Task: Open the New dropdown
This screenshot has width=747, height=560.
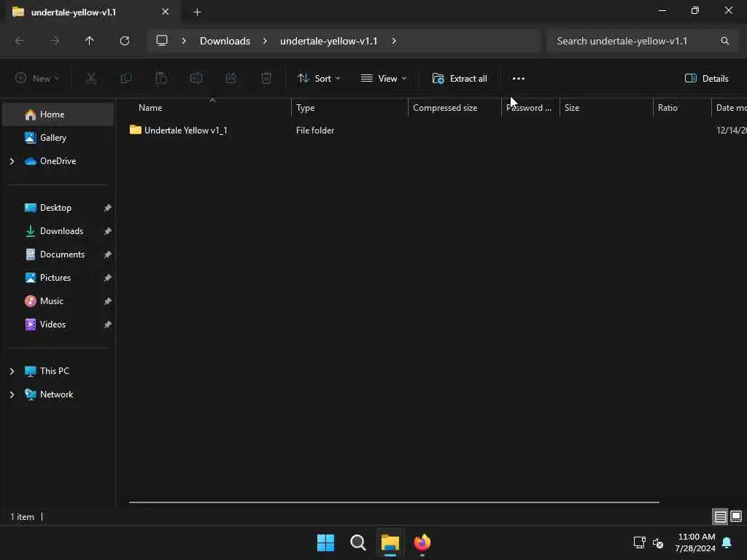Action: point(37,79)
